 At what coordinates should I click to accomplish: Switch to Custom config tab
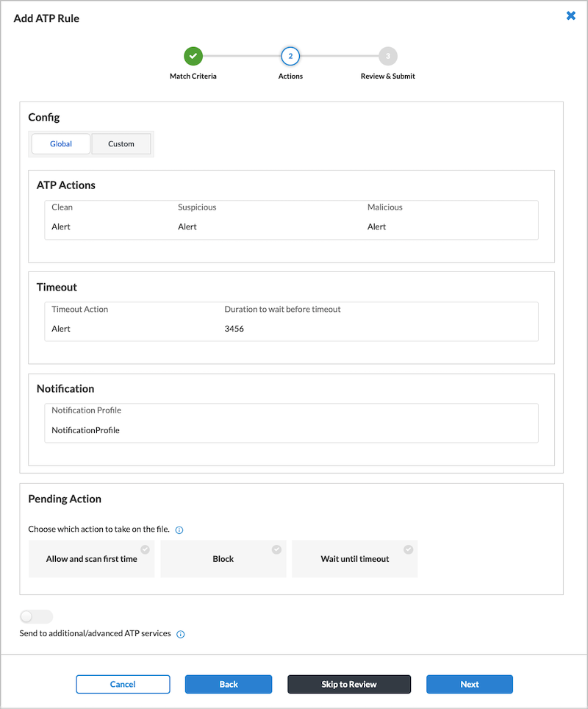tap(121, 144)
